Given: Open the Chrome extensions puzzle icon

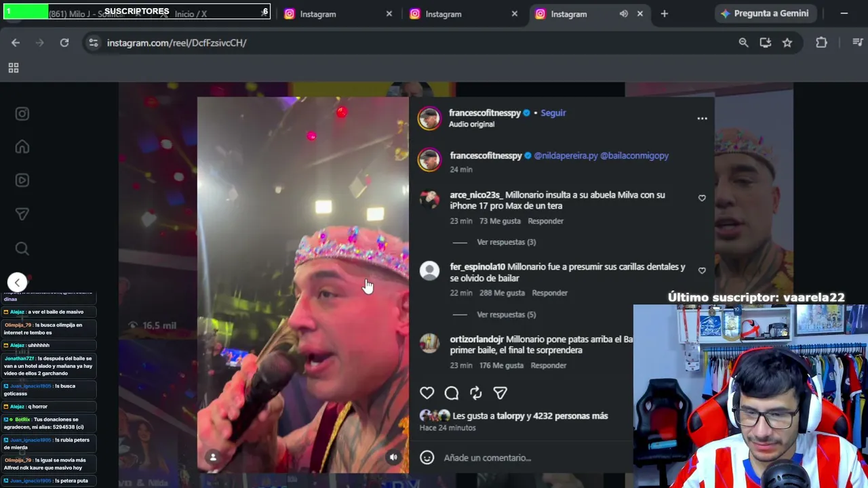Looking at the screenshot, I should click(x=821, y=43).
